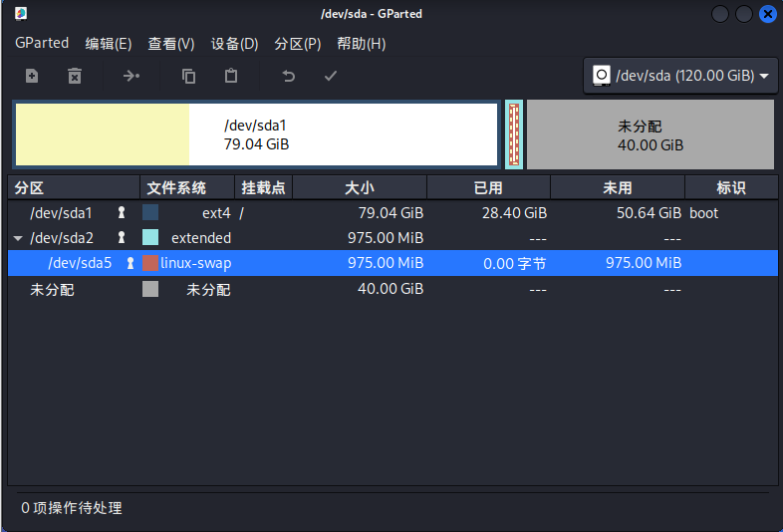This screenshot has width=783, height=532.
Task: Select the /dev/sda2 partition row
Action: pos(393,238)
